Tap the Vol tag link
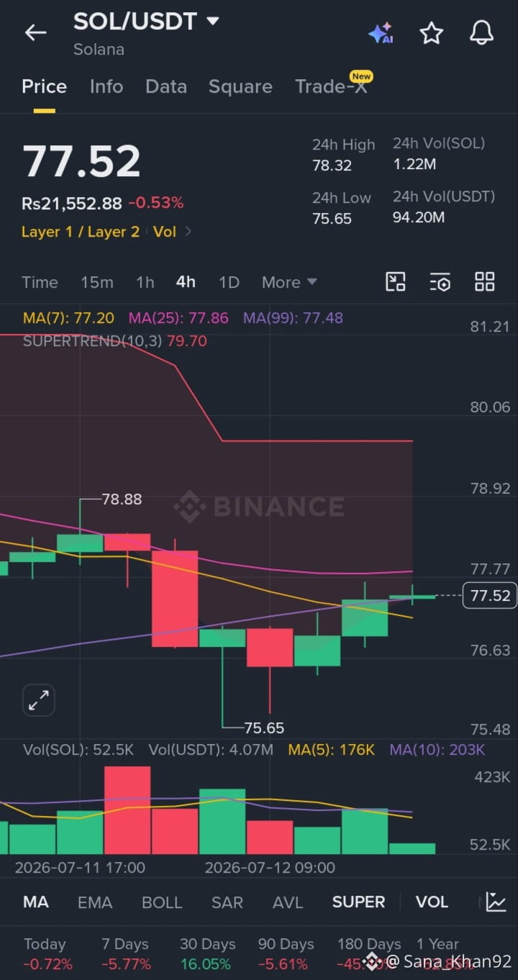518x980 pixels. point(165,232)
